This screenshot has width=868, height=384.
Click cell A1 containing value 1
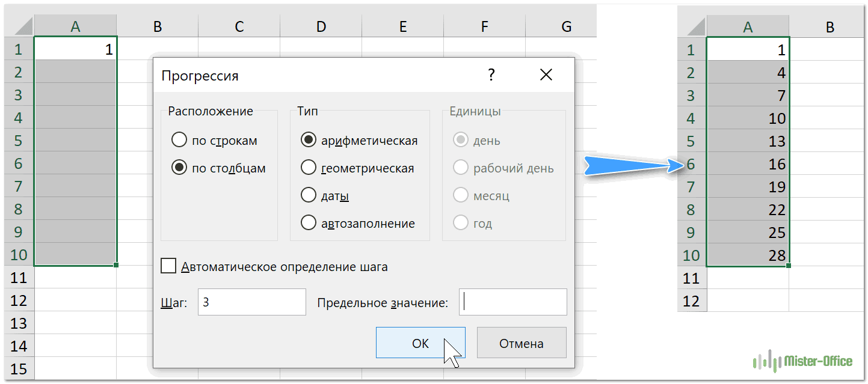[75, 49]
